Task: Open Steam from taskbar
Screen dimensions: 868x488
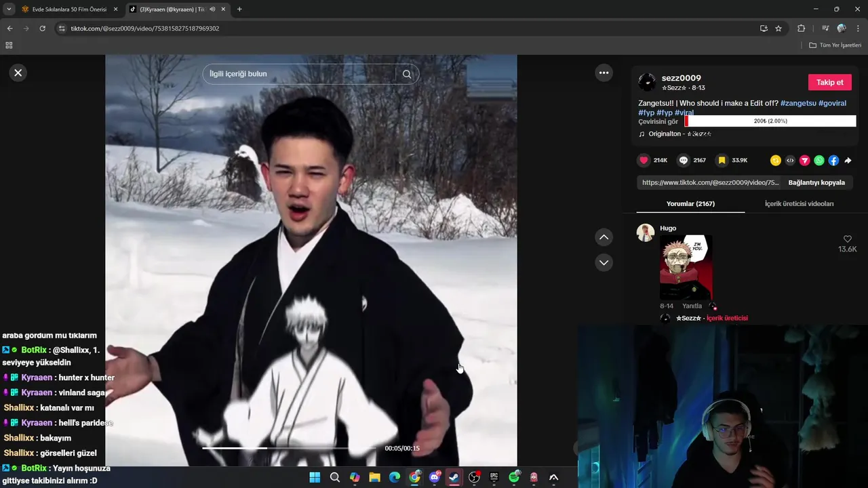Action: (x=454, y=477)
